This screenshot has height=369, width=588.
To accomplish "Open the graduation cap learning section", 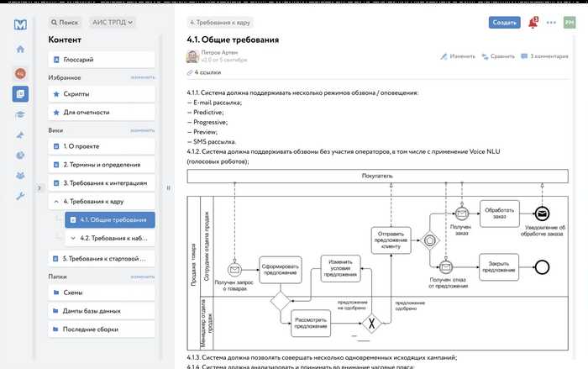I will [20, 114].
